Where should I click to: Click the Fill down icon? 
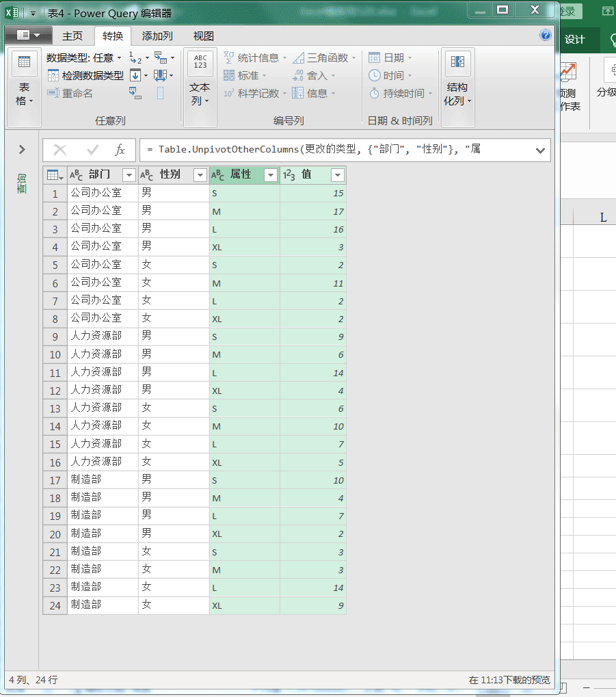click(135, 75)
